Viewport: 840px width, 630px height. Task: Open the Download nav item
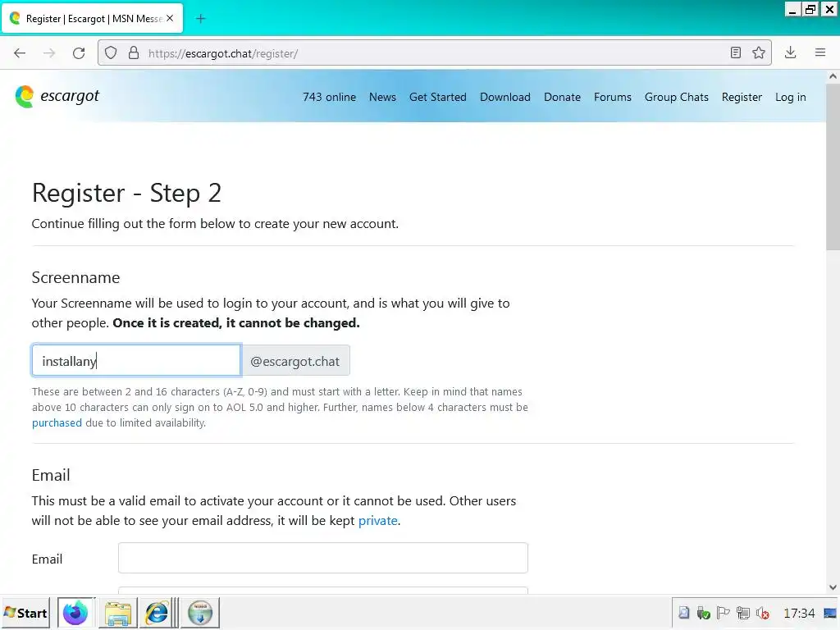tap(505, 97)
